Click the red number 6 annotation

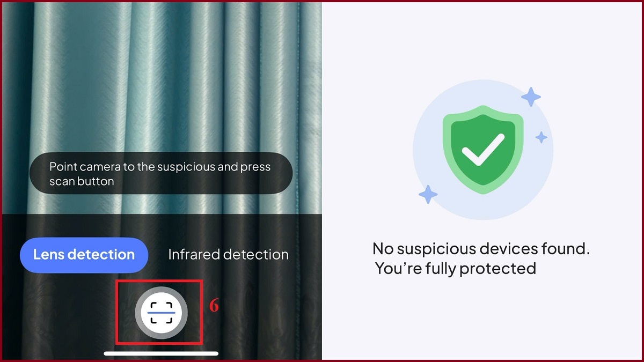click(214, 306)
